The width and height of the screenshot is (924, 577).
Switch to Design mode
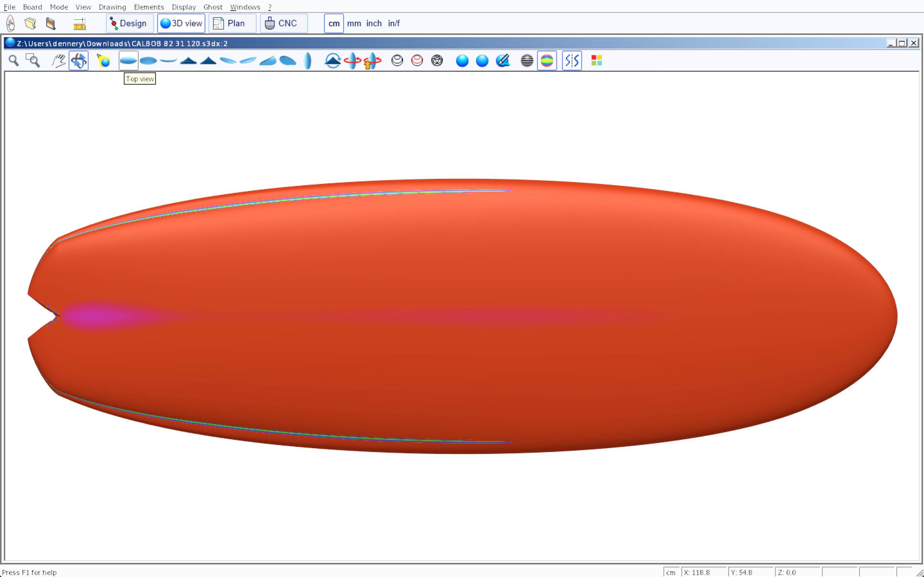(x=129, y=23)
